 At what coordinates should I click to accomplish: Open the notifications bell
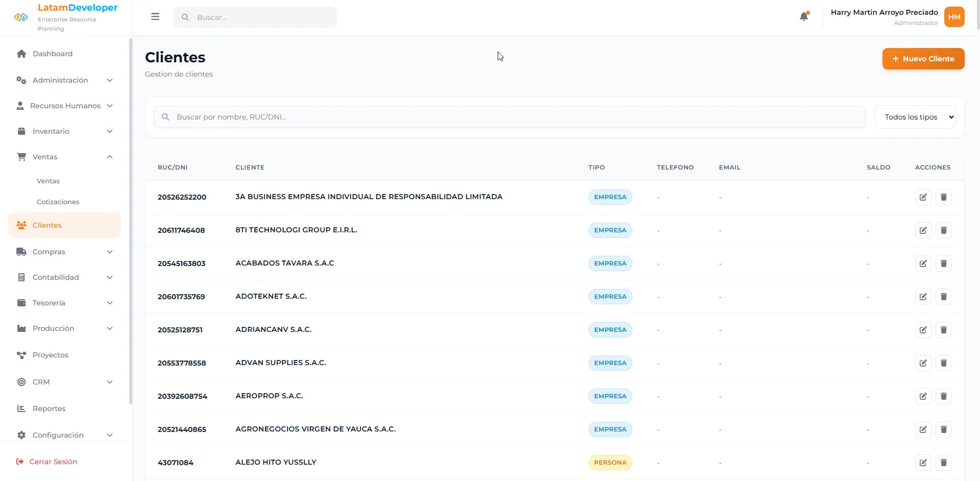(804, 16)
